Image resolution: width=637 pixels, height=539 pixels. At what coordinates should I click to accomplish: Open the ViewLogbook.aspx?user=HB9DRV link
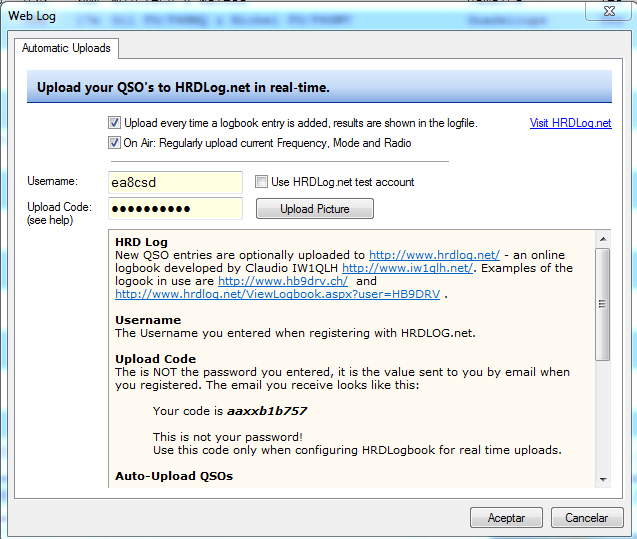coord(277,294)
